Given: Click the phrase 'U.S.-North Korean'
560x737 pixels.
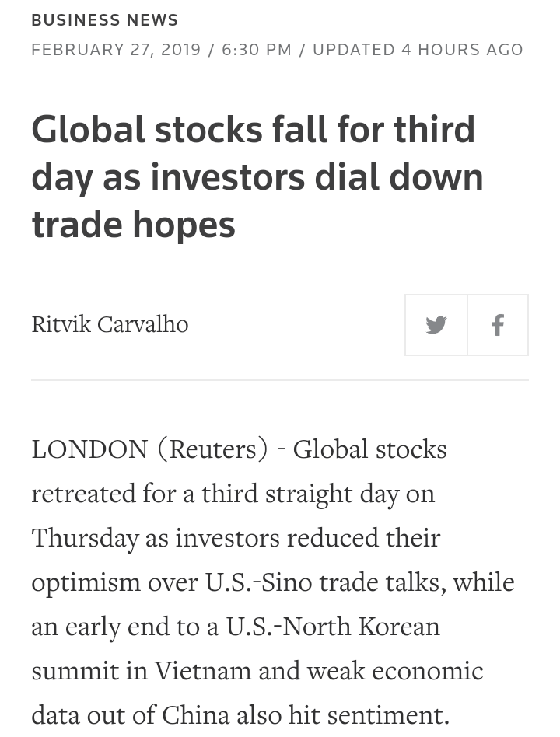Looking at the screenshot, I should (x=333, y=627).
